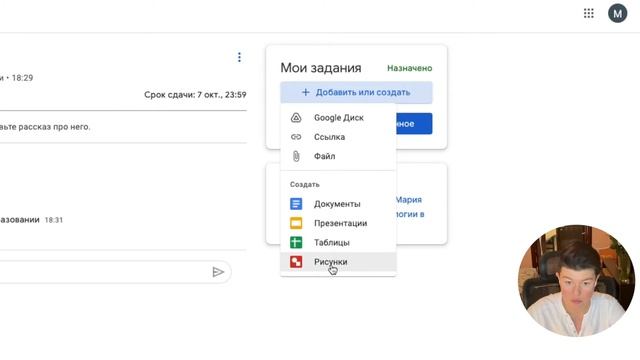This screenshot has width=640, height=360.
Task: Click the 18:31 comment timestamp
Action: click(x=53, y=220)
